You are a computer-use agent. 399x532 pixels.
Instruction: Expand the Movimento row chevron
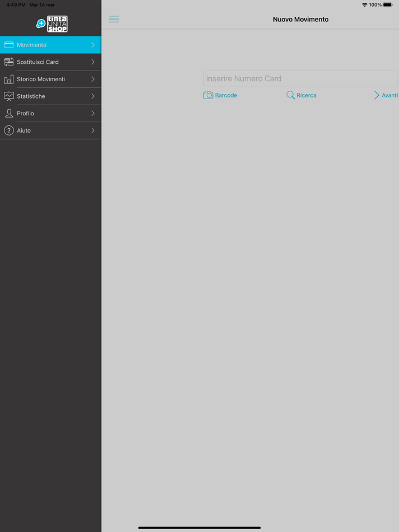click(93, 45)
